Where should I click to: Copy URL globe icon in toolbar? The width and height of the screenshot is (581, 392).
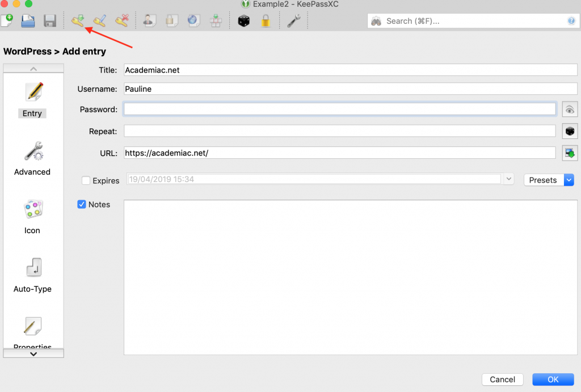[193, 21]
